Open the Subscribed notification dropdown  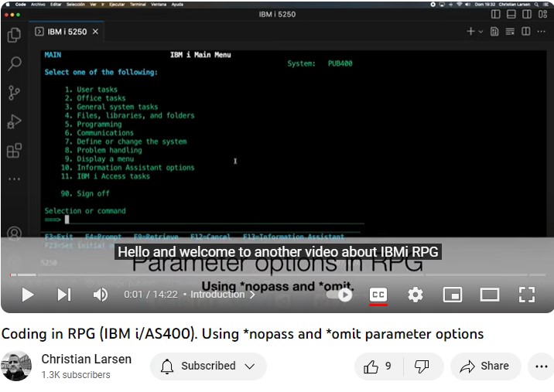(x=208, y=366)
